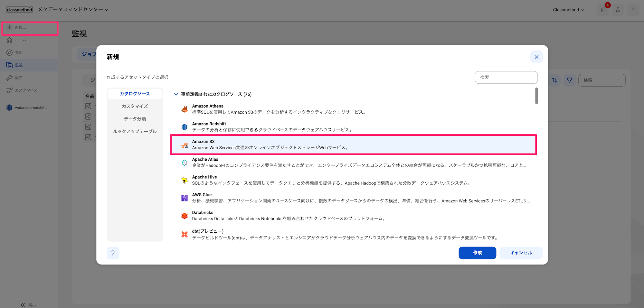Click the dialog 検索 search field
Screen dimensions: 644x308
point(506,77)
